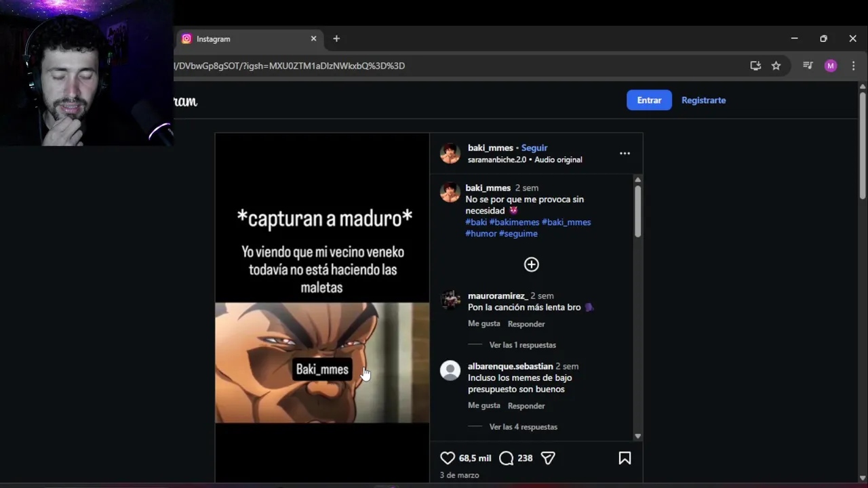Click the comments scrollbar down arrow

tap(637, 436)
